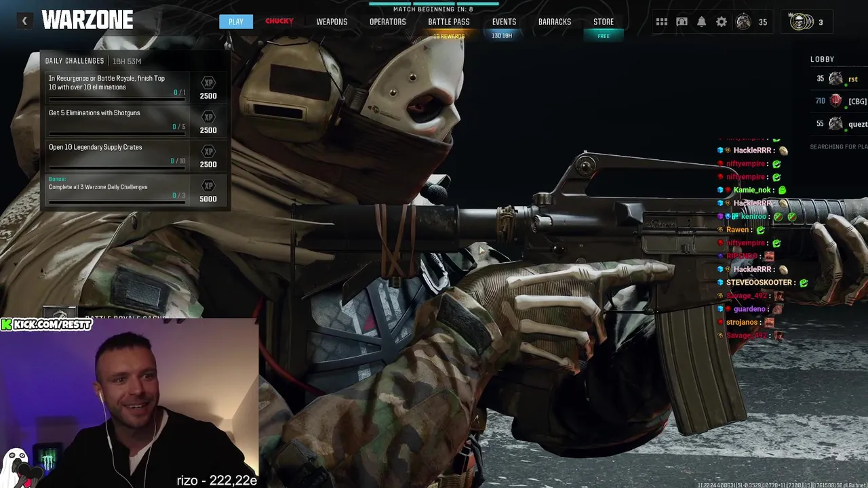Click the rizo - 222,22e donation text
Image resolution: width=868 pixels, height=488 pixels.
pos(217,480)
